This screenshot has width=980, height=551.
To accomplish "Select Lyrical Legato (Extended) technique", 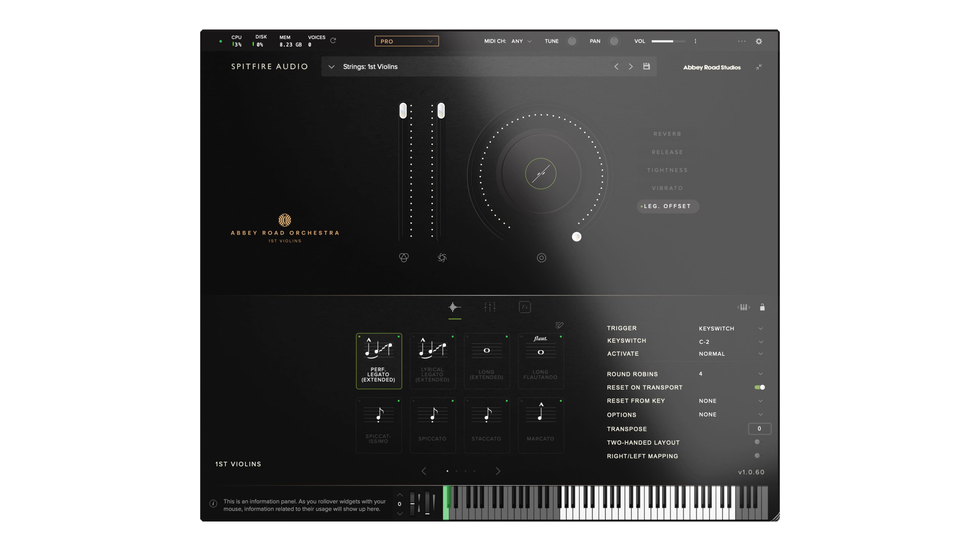I will (x=433, y=361).
